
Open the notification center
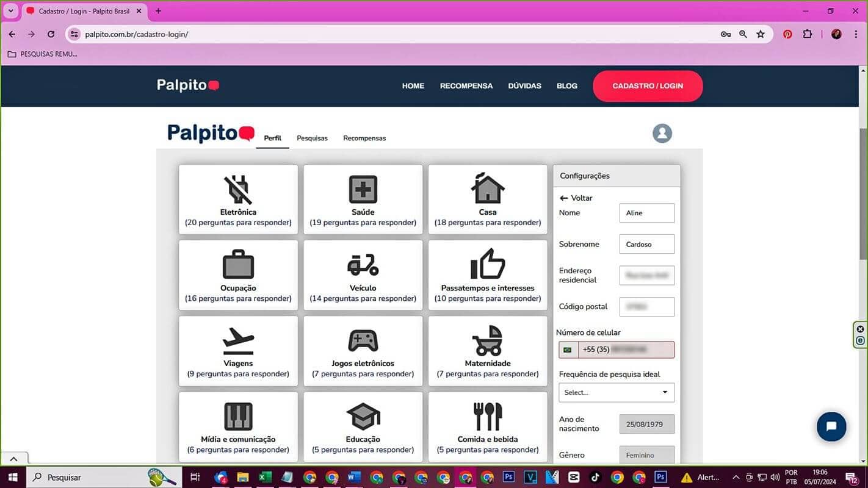click(x=852, y=477)
